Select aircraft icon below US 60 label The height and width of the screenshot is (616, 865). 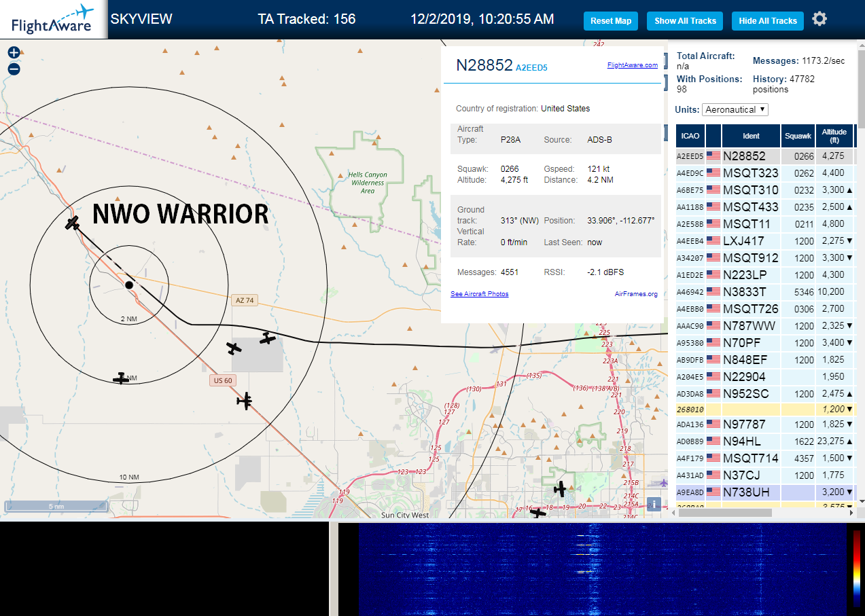[245, 401]
